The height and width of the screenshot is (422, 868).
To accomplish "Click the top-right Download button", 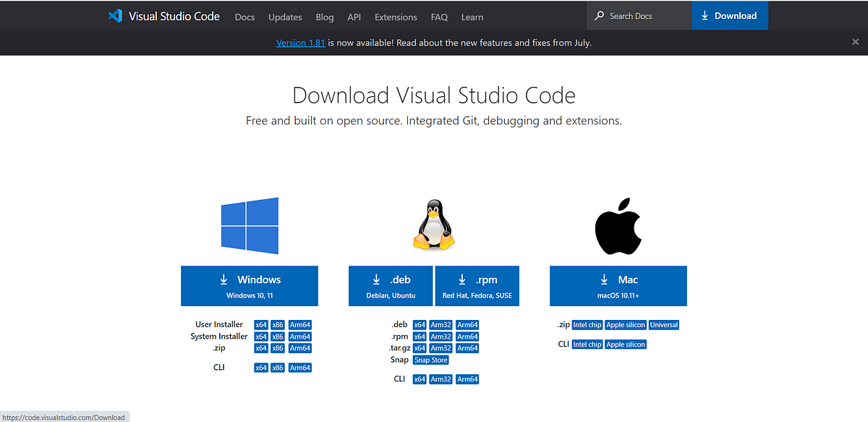I will point(730,16).
